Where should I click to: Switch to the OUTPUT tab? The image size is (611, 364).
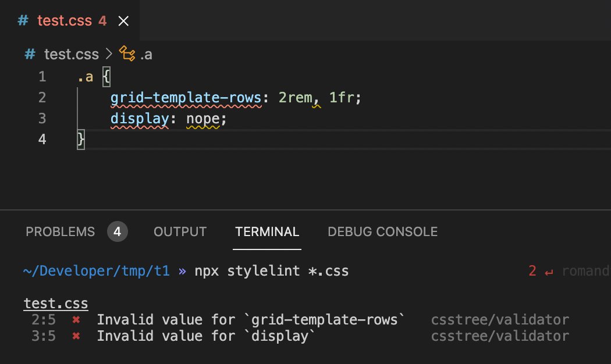pyautogui.click(x=180, y=231)
